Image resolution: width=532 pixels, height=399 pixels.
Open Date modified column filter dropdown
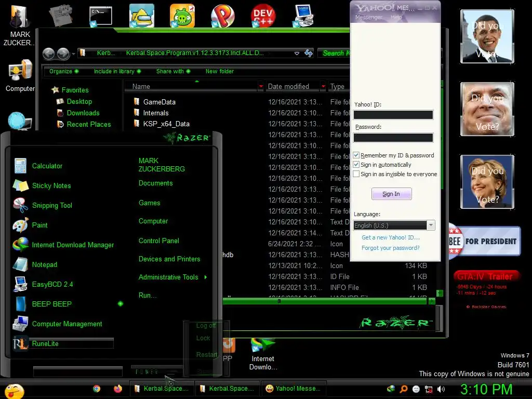point(323,87)
